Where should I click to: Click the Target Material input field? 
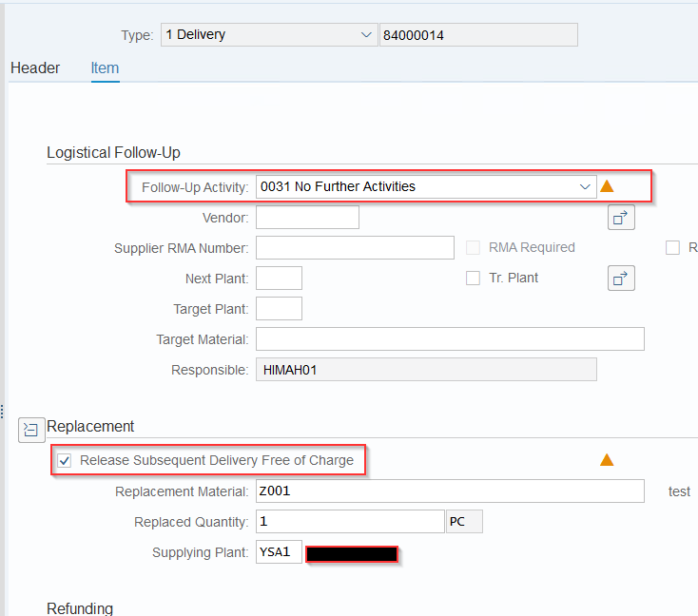click(450, 338)
